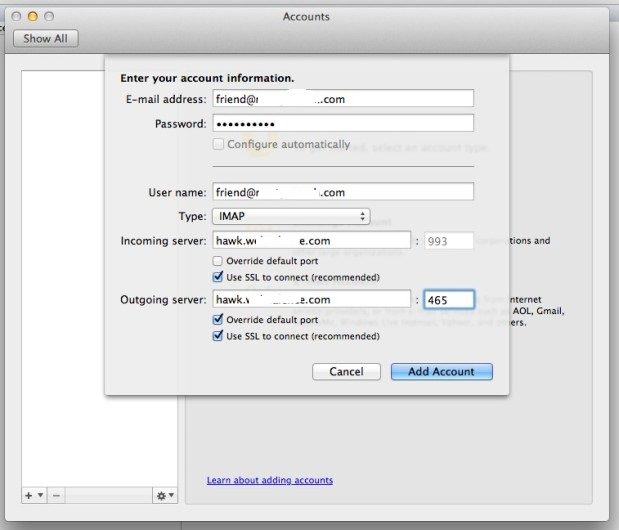Click the incoming server port field showing 993
The width and height of the screenshot is (619, 530).
[449, 241]
